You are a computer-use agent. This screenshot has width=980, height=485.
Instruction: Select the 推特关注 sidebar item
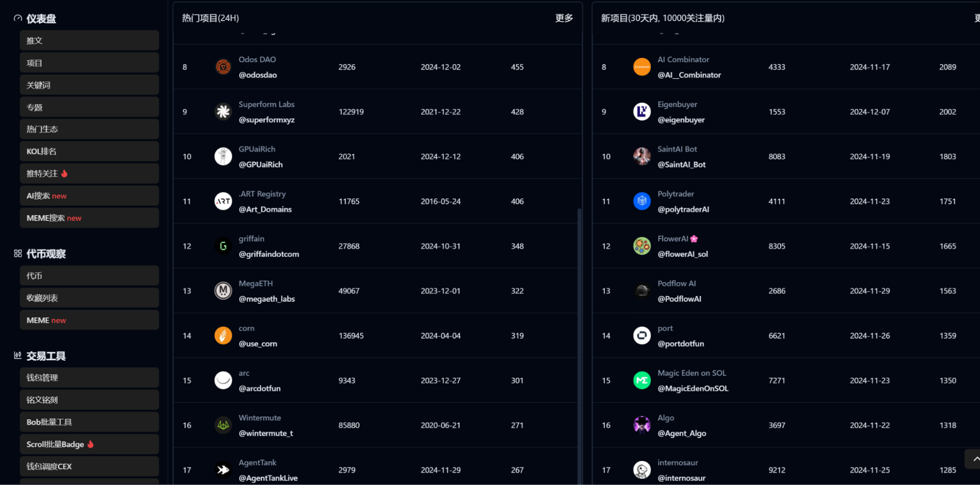(x=89, y=173)
